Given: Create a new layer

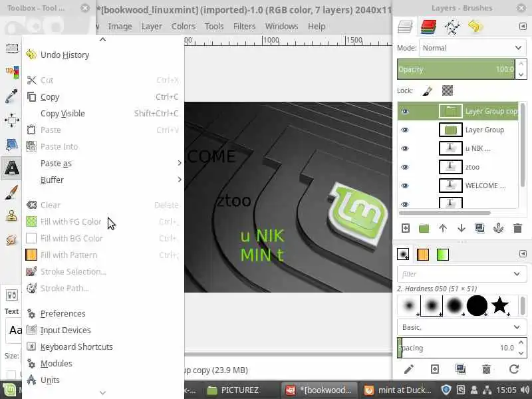Looking at the screenshot, I should click(406, 228).
